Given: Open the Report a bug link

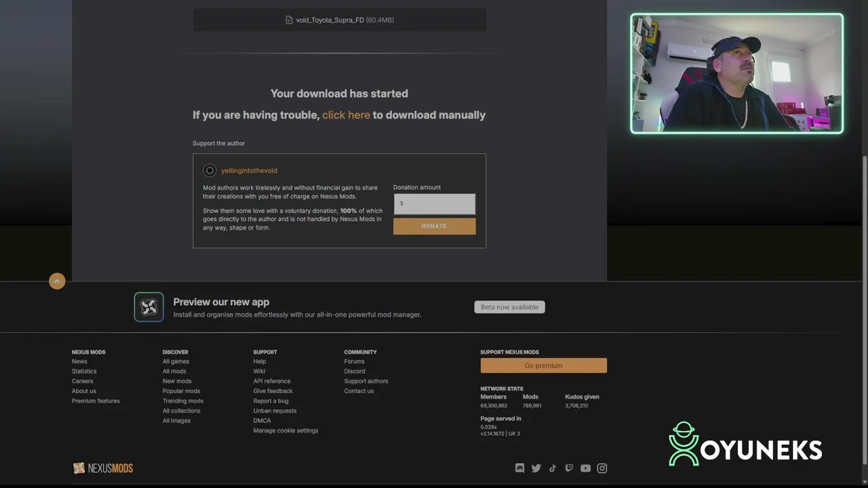Looking at the screenshot, I should (271, 401).
